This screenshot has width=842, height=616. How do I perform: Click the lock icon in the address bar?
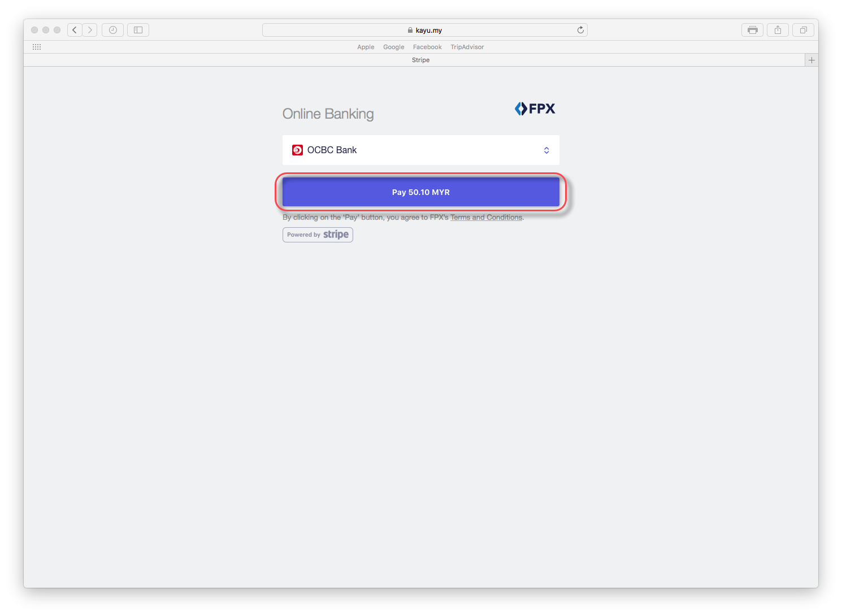coord(410,30)
